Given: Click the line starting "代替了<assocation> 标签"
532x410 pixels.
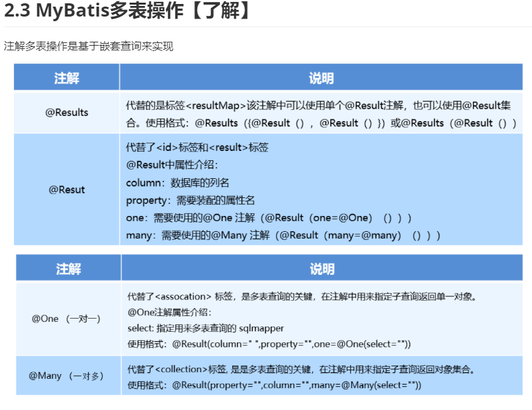Looking at the screenshot, I should click(x=302, y=297).
